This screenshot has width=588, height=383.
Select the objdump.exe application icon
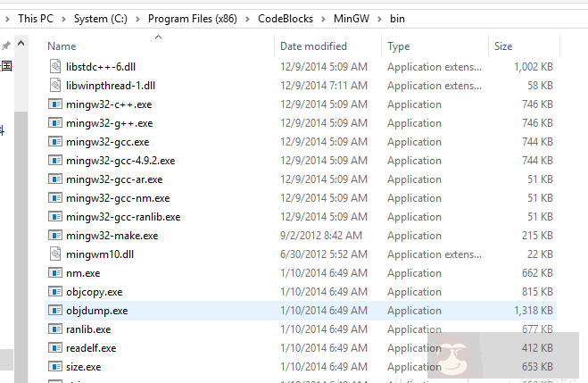point(55,310)
